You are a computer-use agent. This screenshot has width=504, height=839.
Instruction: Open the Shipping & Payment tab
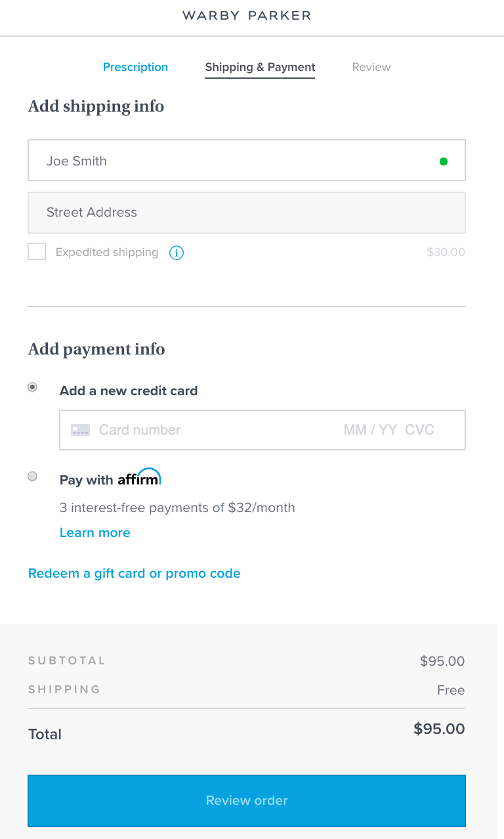pyautogui.click(x=260, y=67)
